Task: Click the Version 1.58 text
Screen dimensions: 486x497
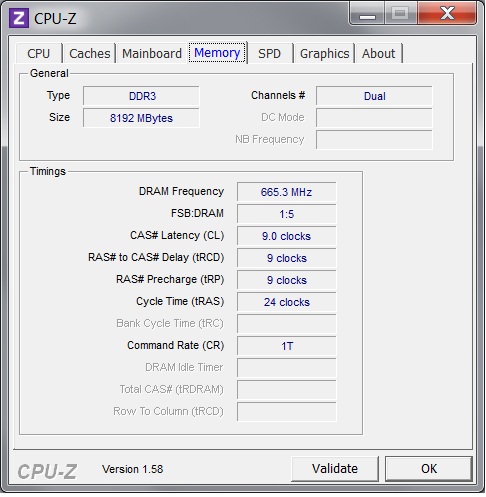Action: (x=133, y=469)
